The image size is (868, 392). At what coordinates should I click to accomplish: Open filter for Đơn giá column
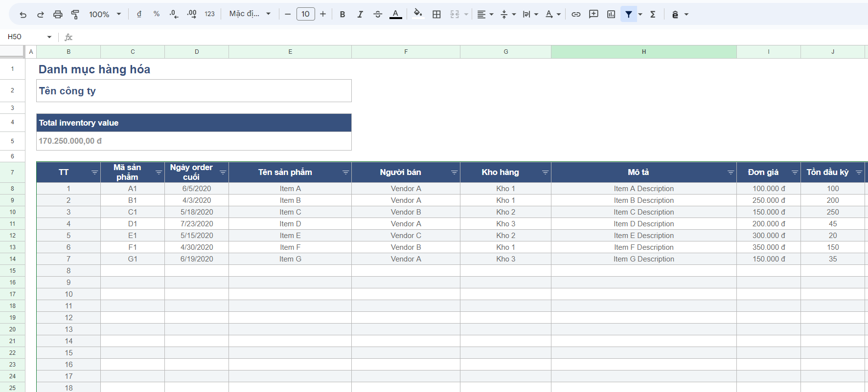(795, 173)
